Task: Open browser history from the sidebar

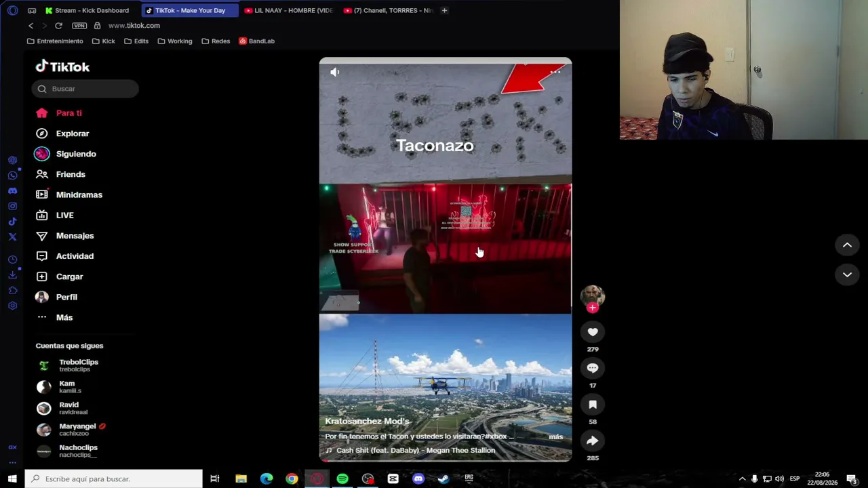Action: (12, 260)
